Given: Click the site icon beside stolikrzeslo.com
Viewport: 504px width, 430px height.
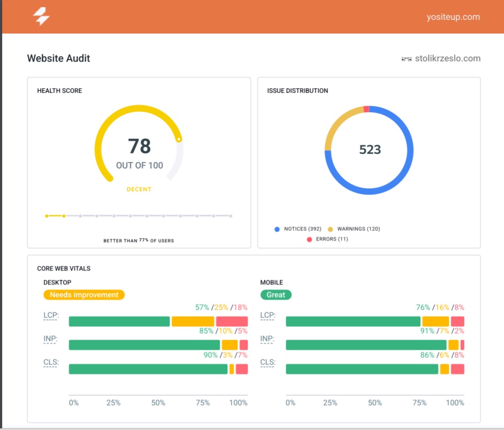Looking at the screenshot, I should [x=406, y=58].
